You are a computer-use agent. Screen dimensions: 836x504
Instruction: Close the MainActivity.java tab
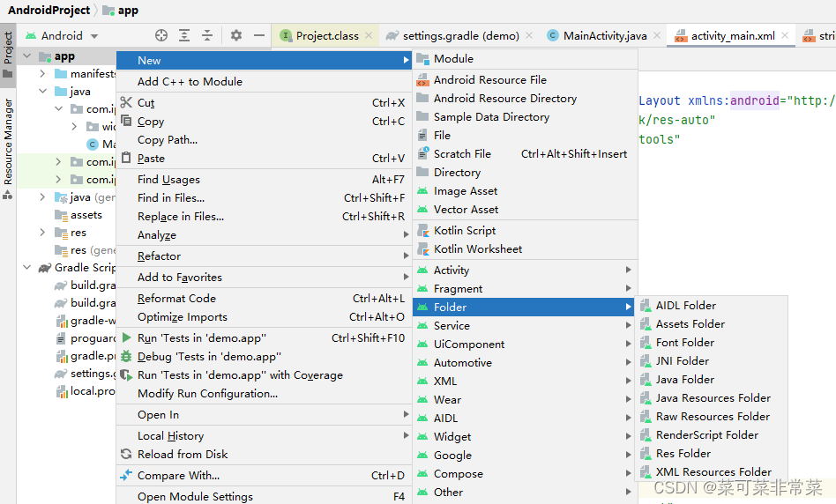(657, 36)
